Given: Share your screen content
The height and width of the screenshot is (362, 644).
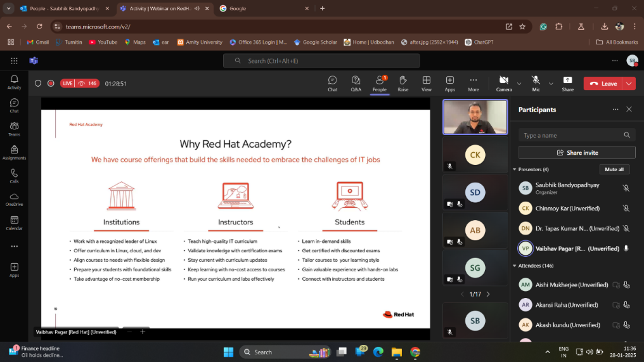Looking at the screenshot, I should pyautogui.click(x=567, y=84).
